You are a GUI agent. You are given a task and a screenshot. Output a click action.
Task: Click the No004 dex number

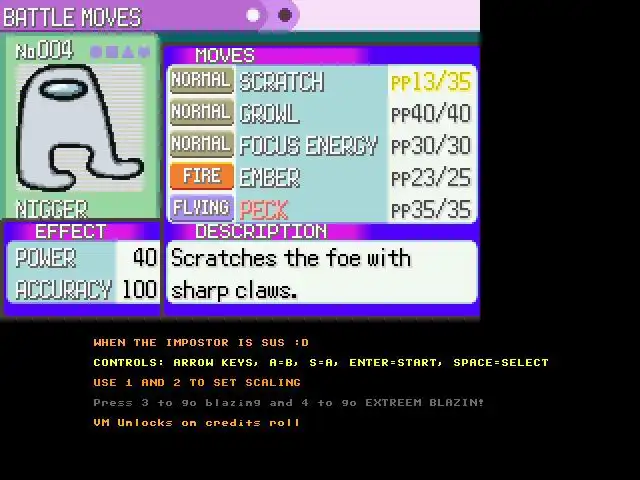[44, 51]
